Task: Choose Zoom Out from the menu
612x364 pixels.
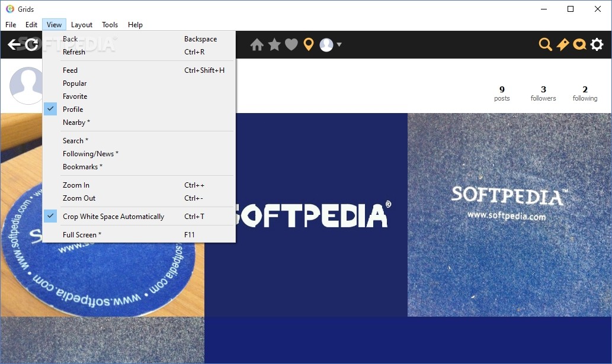Action: point(139,198)
